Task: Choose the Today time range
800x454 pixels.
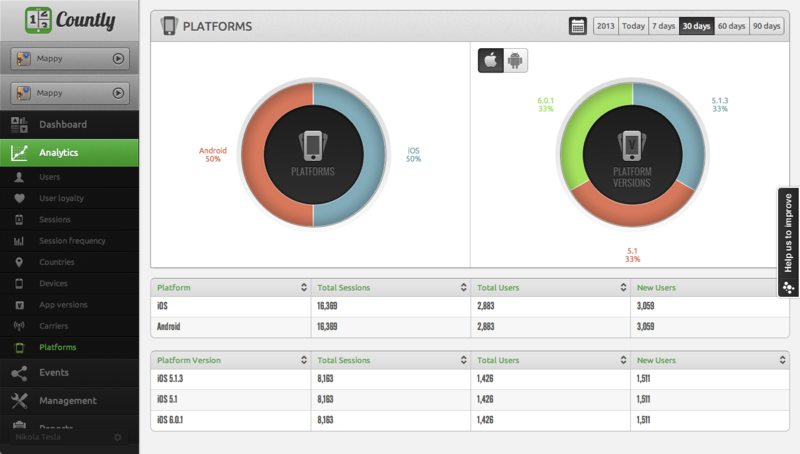Action: tap(632, 26)
